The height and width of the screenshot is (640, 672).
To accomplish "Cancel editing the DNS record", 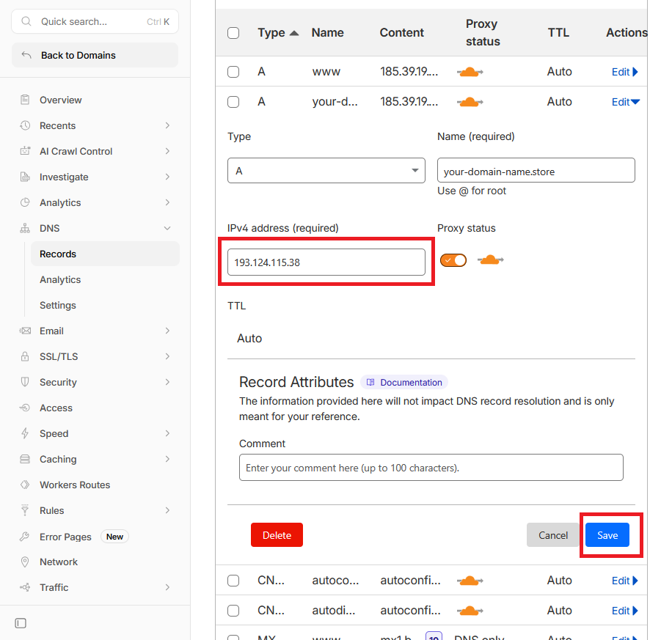I will [x=553, y=535].
